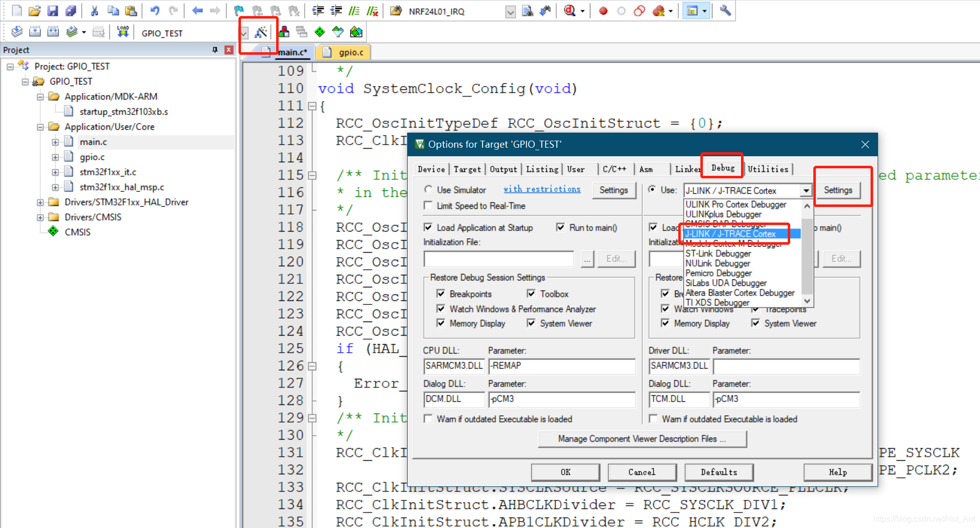The width and height of the screenshot is (980, 528).
Task: Open Pack Installer in the toolbar
Action: (356, 32)
